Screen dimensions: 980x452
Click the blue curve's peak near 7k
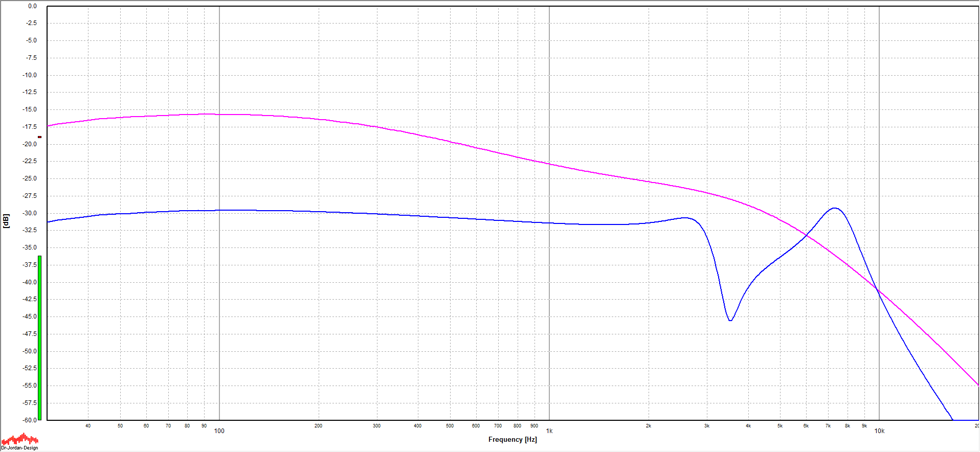(834, 208)
